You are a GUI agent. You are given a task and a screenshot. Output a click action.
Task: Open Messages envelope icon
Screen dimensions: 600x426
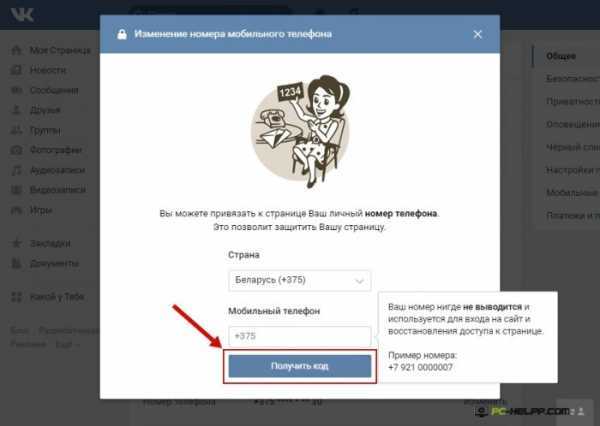click(x=16, y=90)
